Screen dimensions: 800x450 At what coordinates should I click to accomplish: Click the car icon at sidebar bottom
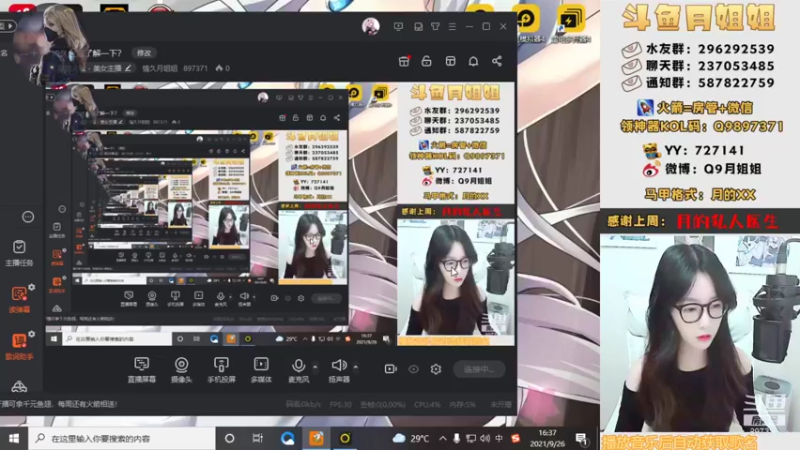click(x=19, y=387)
